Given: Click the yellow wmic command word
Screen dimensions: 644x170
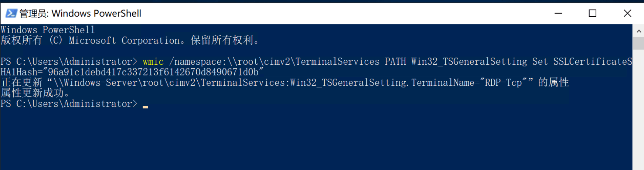Looking at the screenshot, I should pyautogui.click(x=153, y=62).
